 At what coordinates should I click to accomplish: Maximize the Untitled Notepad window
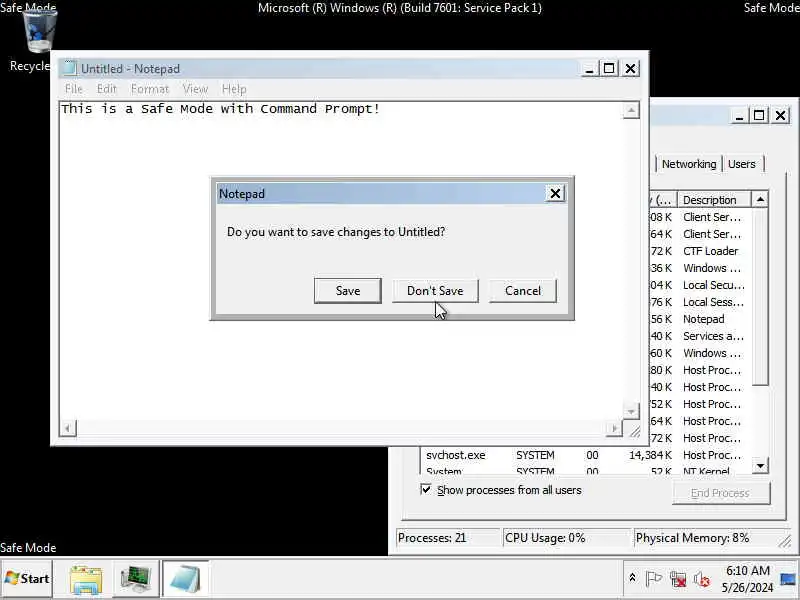click(609, 68)
